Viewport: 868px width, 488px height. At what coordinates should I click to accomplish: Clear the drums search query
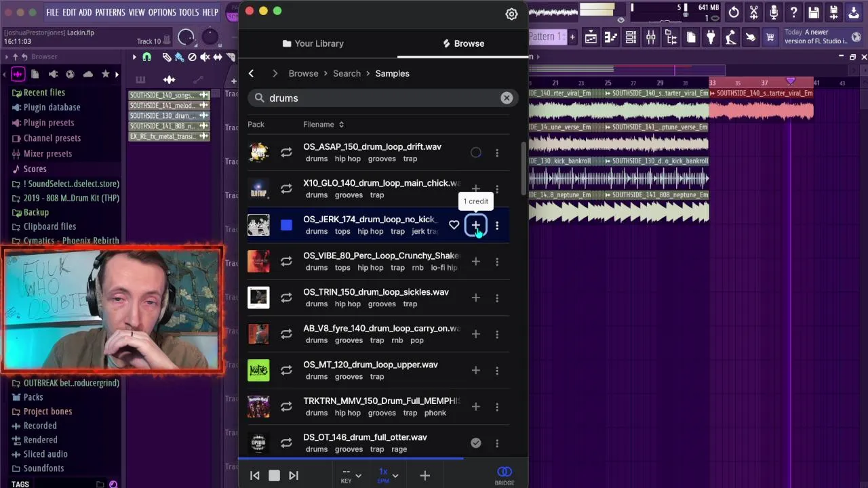(x=507, y=98)
